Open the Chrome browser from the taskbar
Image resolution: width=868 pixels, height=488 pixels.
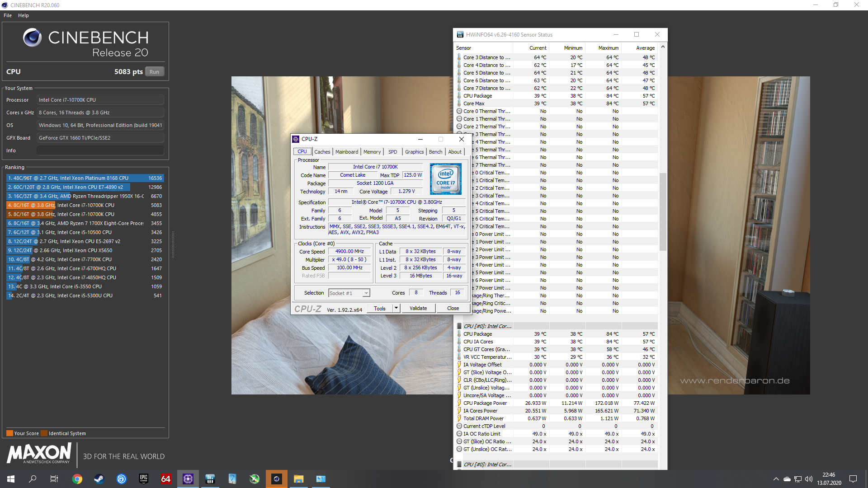click(77, 479)
